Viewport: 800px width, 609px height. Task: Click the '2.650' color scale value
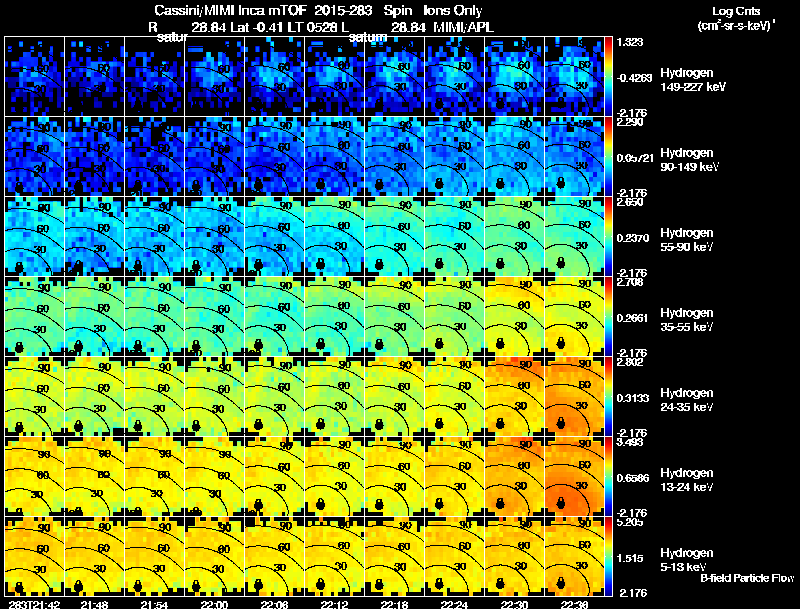(x=630, y=202)
